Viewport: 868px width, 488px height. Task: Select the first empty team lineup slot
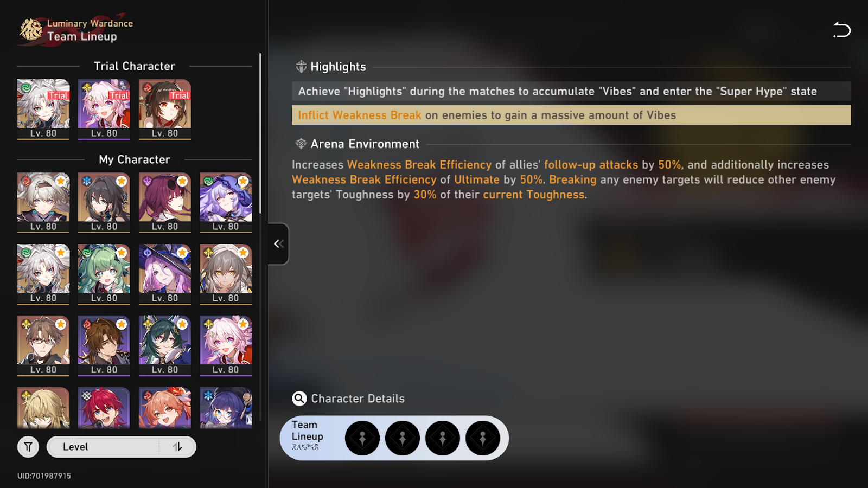362,438
